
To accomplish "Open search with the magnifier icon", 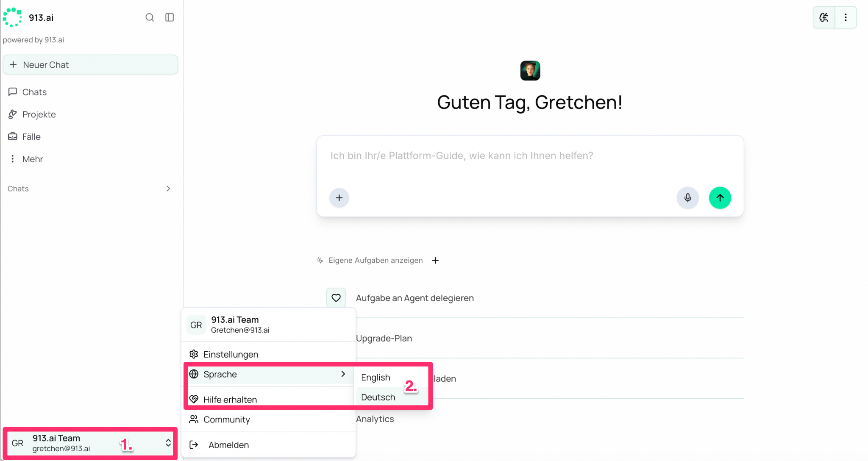I will [x=150, y=17].
